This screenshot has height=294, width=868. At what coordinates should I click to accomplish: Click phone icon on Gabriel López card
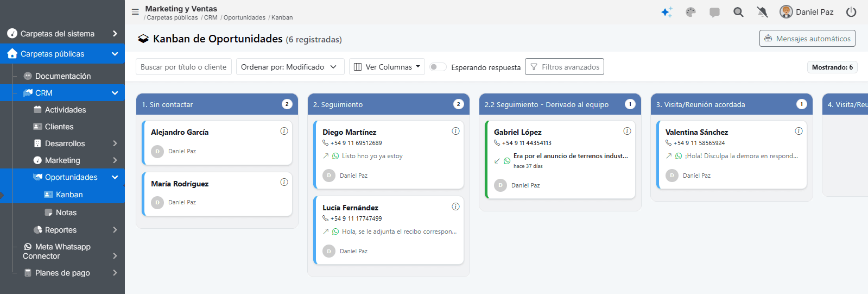point(497,143)
